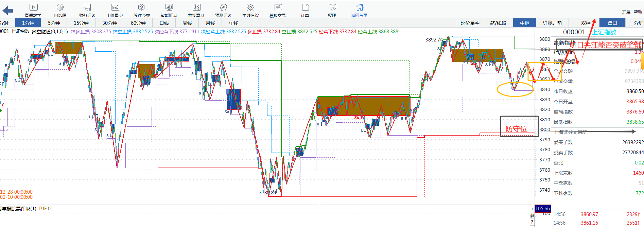The image size is (644, 227).
Task: Toggle the 中枢 overlay button
Action: point(525,23)
